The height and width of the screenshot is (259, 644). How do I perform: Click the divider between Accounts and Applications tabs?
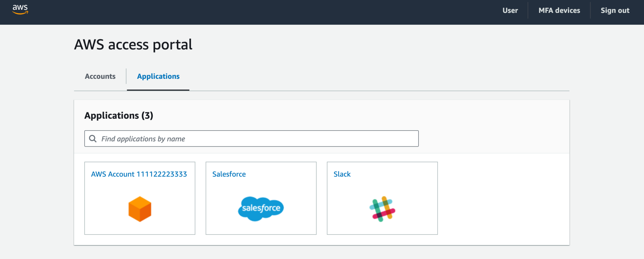[x=126, y=76]
